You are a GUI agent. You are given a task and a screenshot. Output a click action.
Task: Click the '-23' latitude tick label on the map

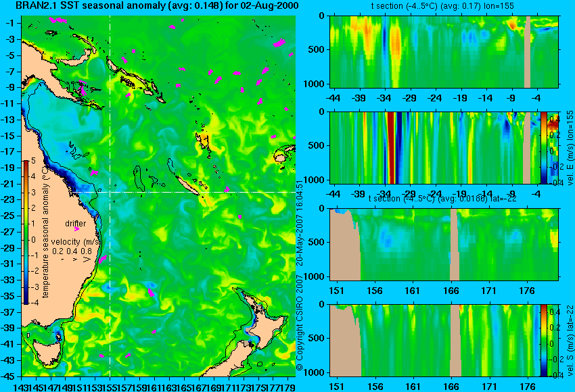[7, 199]
